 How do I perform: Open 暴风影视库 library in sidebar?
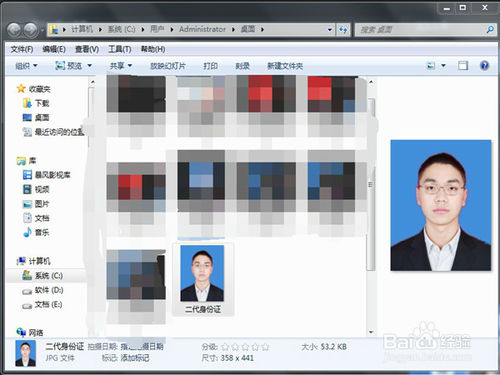pos(46,175)
